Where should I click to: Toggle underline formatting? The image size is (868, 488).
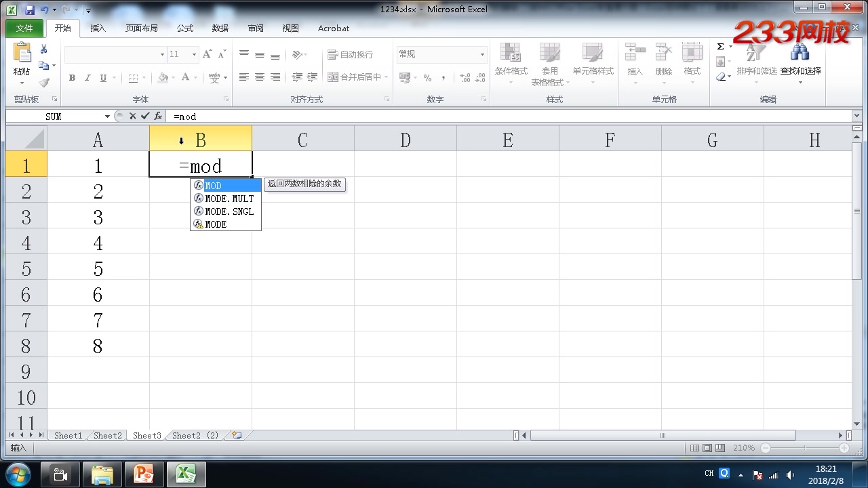click(x=102, y=77)
